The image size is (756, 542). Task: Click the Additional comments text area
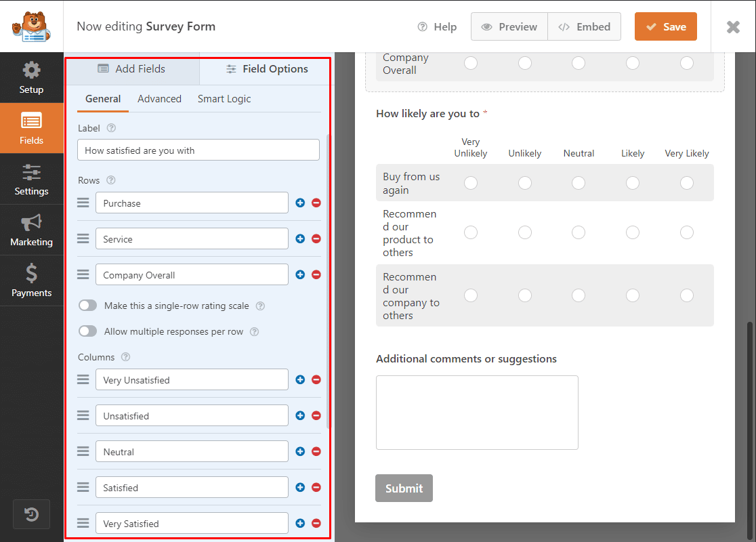click(x=477, y=413)
